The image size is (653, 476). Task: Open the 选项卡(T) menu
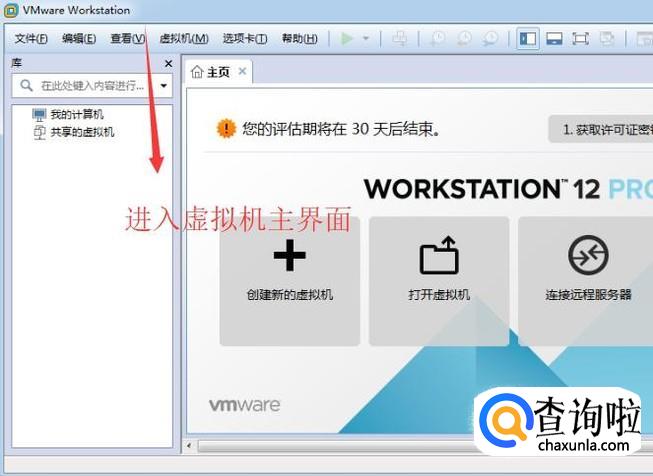[x=245, y=39]
